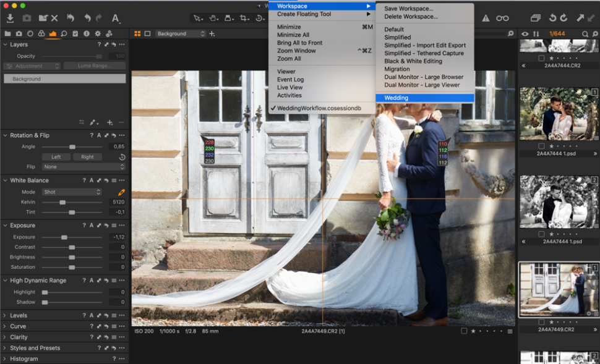This screenshot has height=364, width=600.
Task: Click the Annotations letter A toolbar icon
Action: (115, 19)
